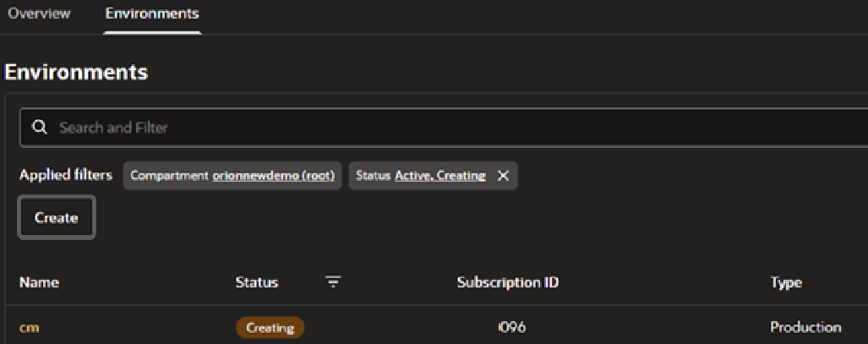
Task: Sort by the Status column header
Action: [x=257, y=282]
